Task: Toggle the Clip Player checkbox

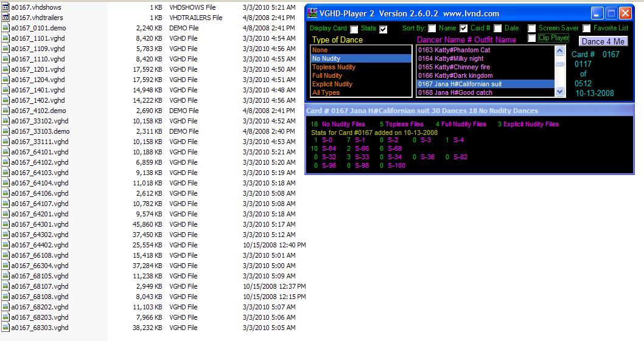Action: pos(532,38)
